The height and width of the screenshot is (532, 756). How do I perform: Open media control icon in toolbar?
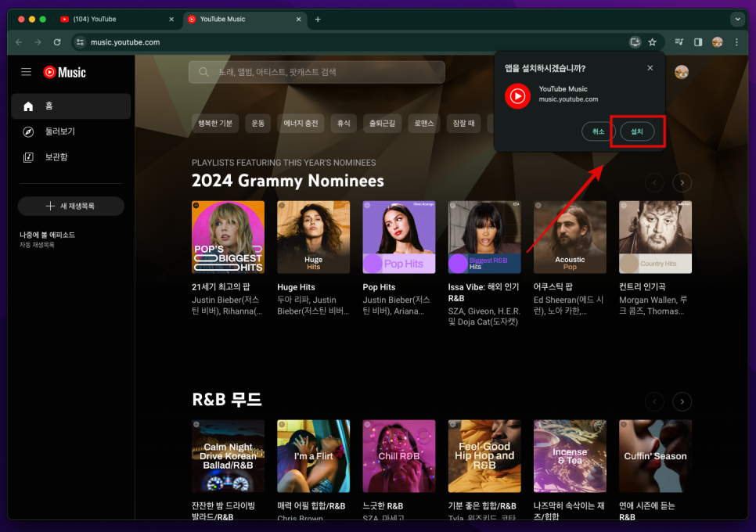tap(679, 42)
